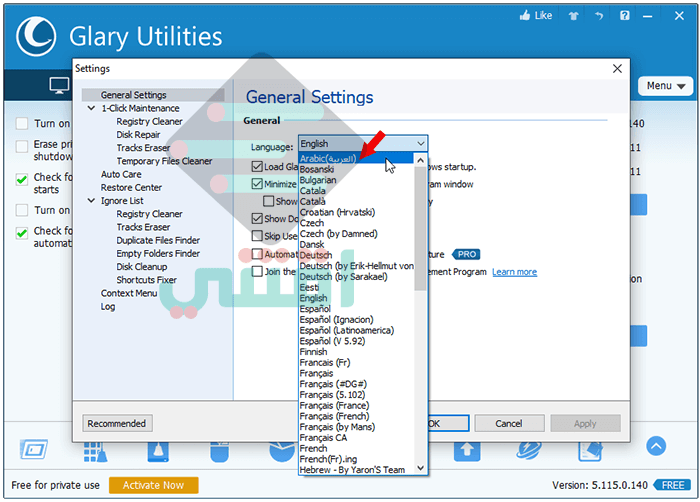
Task: Open the bottom toolbar leftmost screen icon
Action: [33, 449]
